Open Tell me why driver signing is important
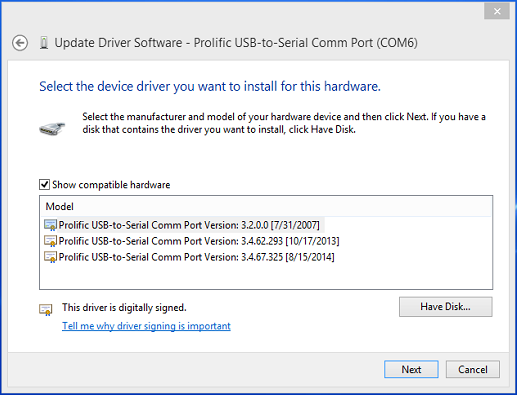Image resolution: width=517 pixels, height=395 pixels. click(x=146, y=326)
